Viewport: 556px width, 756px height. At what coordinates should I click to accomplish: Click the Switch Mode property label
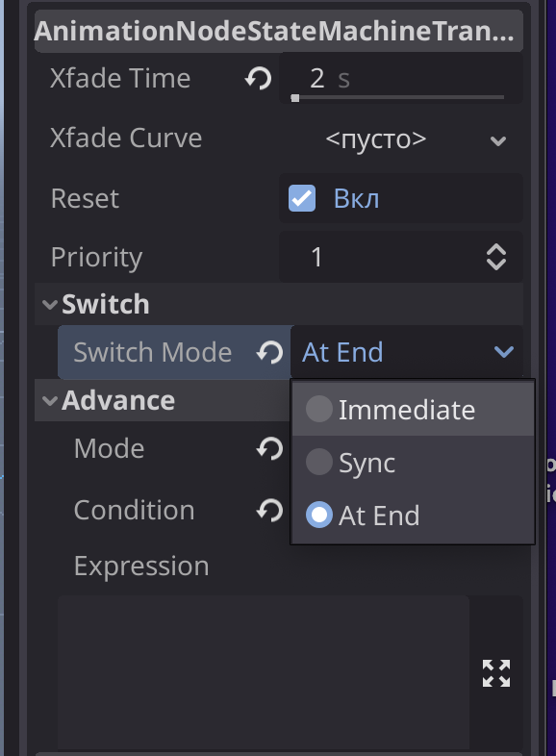tap(152, 352)
